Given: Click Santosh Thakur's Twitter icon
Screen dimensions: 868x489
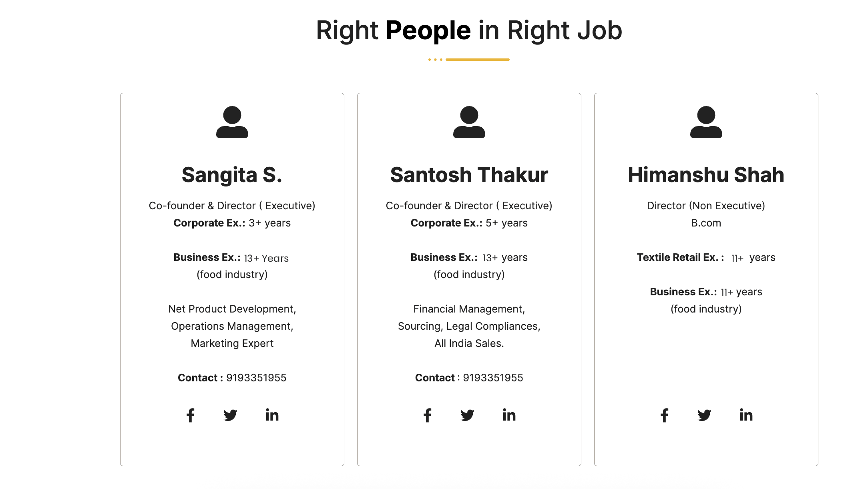Looking at the screenshot, I should (467, 415).
